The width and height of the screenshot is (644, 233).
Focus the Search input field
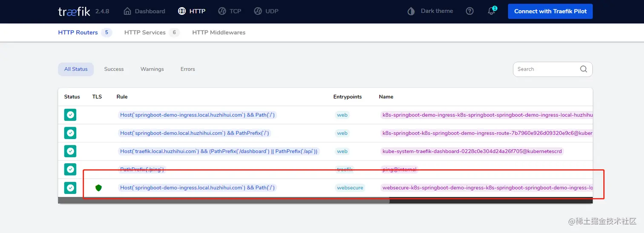[546, 69]
